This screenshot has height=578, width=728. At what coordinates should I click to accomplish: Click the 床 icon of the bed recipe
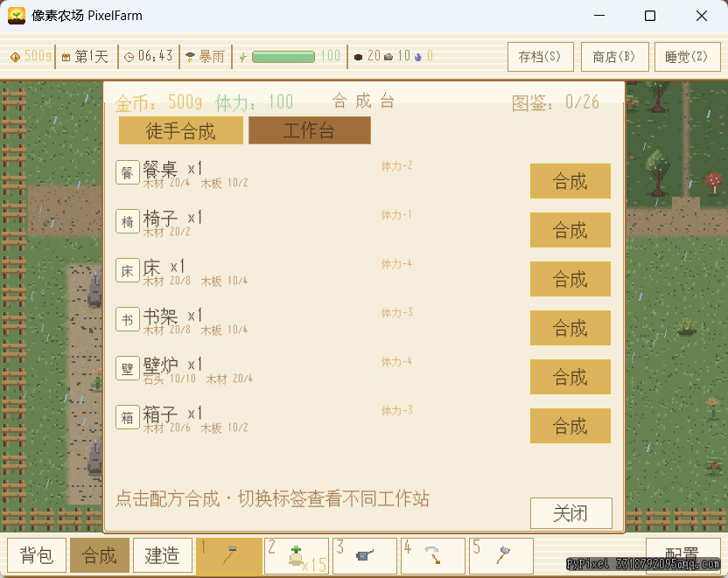coord(127,270)
